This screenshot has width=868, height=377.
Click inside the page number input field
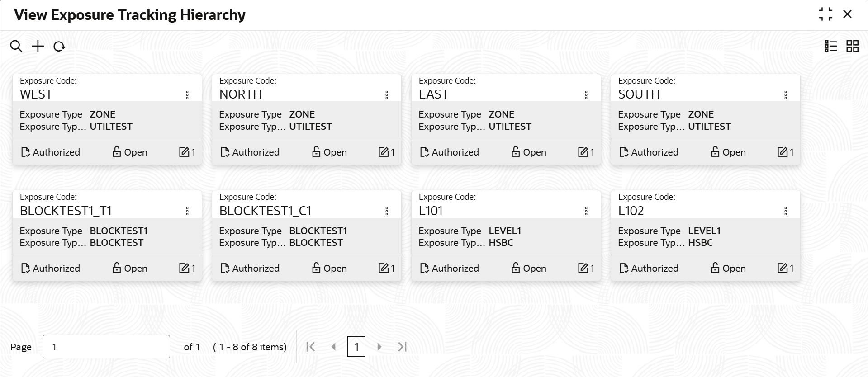coord(106,346)
